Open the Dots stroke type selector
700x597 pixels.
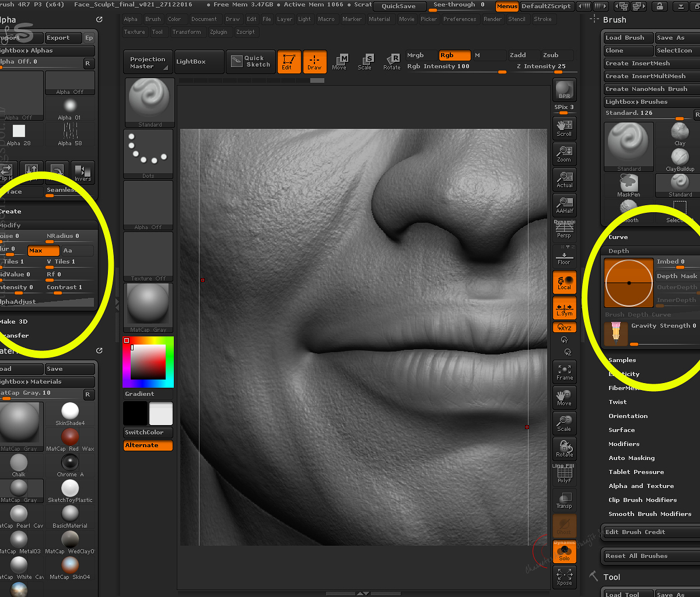[148, 154]
